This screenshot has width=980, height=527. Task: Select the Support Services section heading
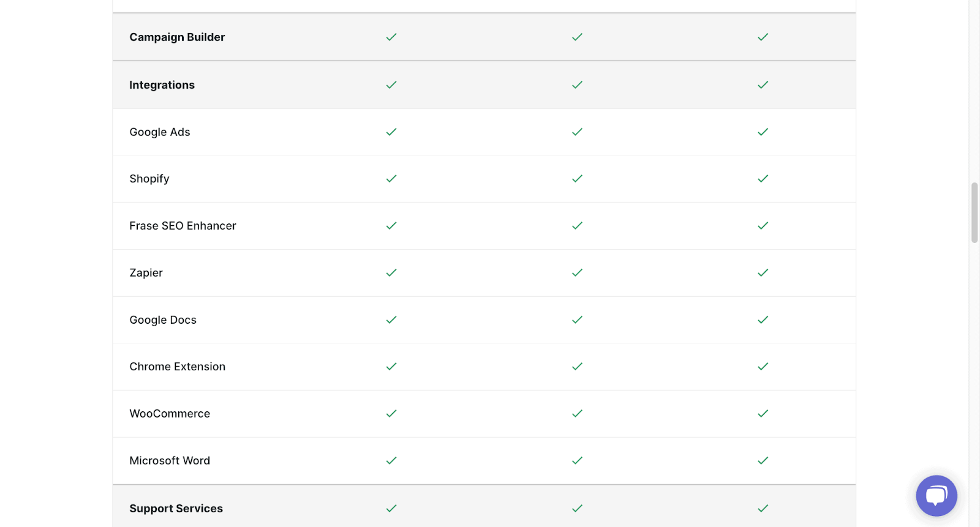coord(176,509)
